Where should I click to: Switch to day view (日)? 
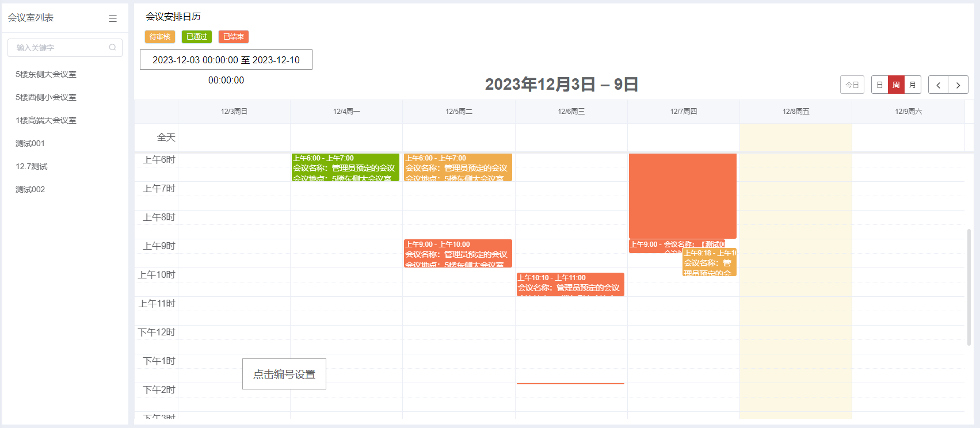(879, 85)
